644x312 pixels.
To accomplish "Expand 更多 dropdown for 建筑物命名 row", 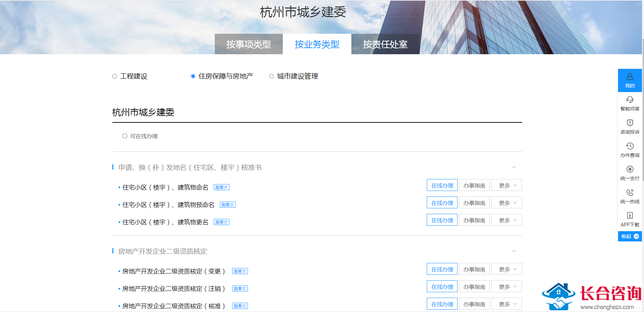I will pyautogui.click(x=507, y=185).
